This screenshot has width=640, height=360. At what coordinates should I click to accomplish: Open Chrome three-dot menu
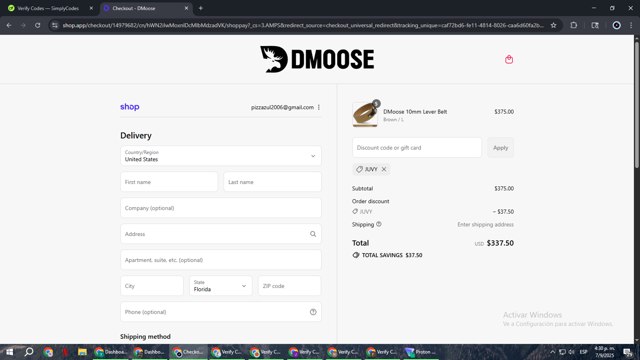(x=631, y=25)
